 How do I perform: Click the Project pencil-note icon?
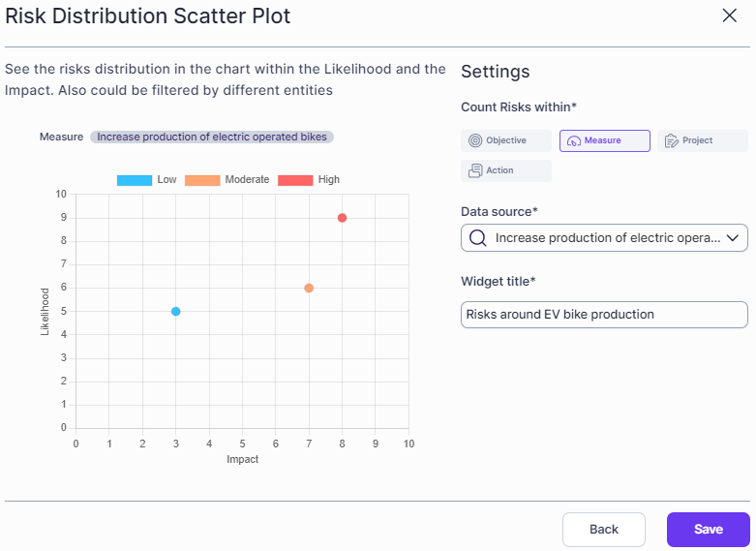tap(672, 141)
